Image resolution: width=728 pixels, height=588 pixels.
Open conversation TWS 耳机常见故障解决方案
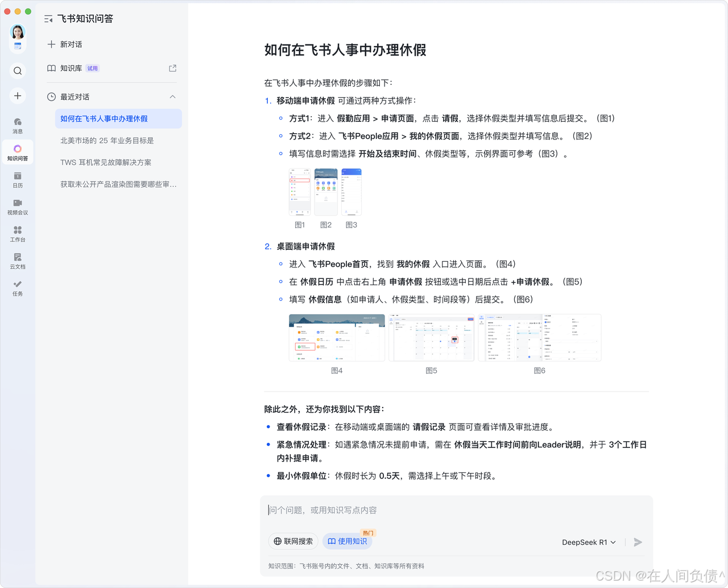(118, 162)
